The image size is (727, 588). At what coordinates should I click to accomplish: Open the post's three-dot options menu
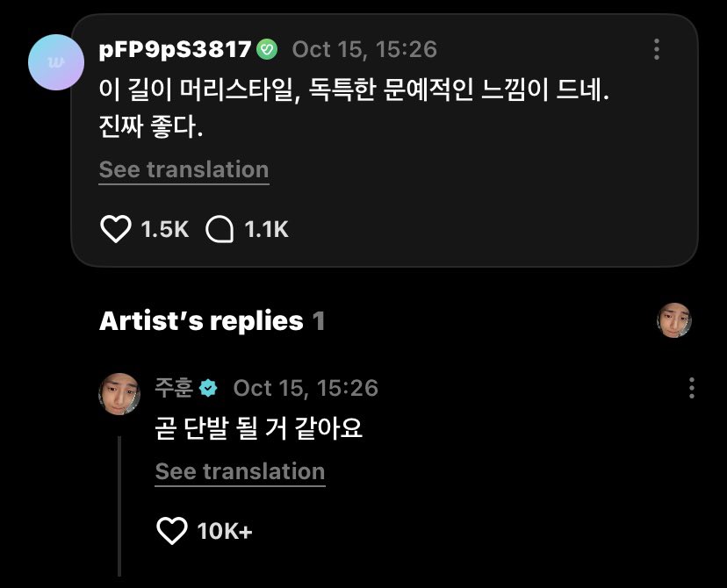[x=657, y=49]
